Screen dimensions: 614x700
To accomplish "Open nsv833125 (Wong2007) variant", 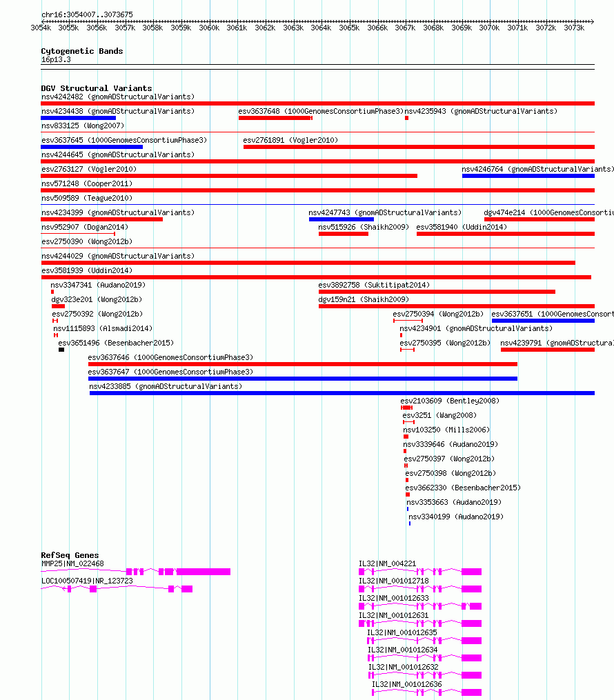I will [x=83, y=126].
